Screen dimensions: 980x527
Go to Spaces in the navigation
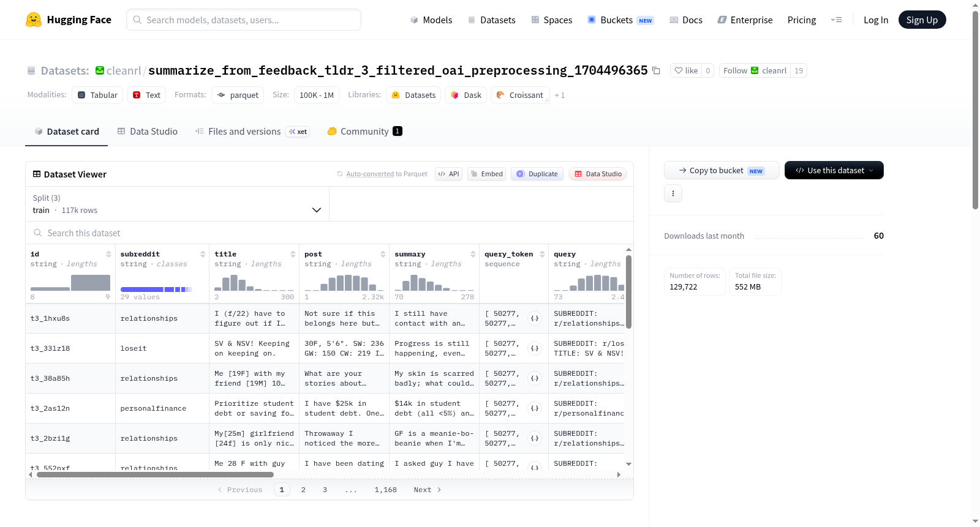click(552, 20)
